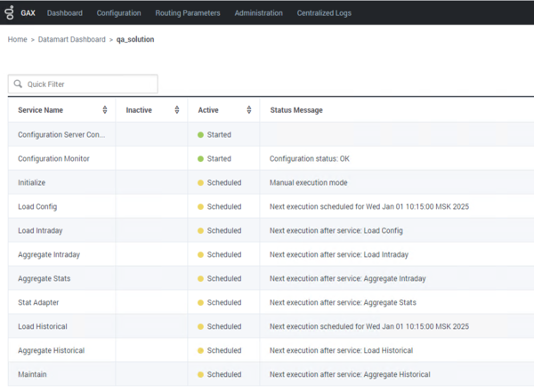
Task: Click 'Next execution after service: Load Historical' message
Action: pyautogui.click(x=341, y=350)
